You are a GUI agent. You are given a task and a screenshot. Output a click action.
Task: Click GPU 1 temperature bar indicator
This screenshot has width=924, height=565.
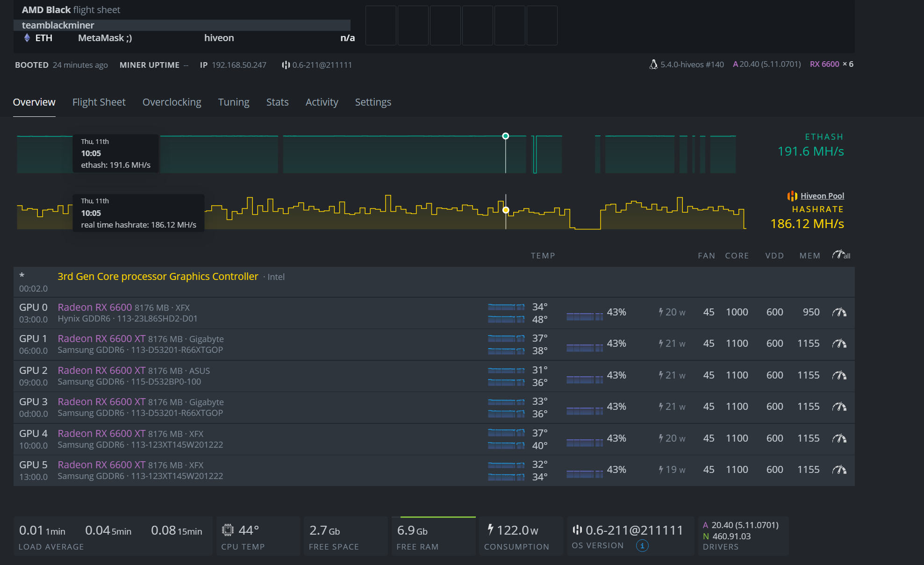[x=506, y=344]
